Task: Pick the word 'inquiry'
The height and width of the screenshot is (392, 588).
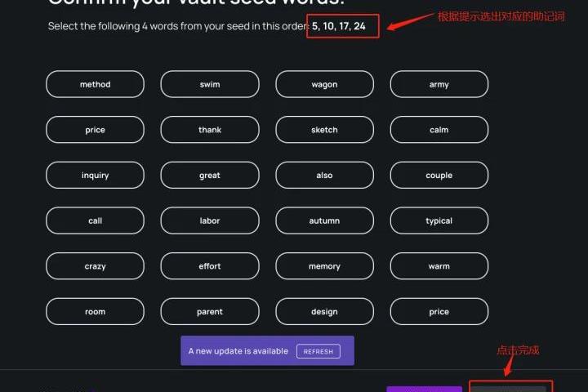Action: tap(95, 176)
